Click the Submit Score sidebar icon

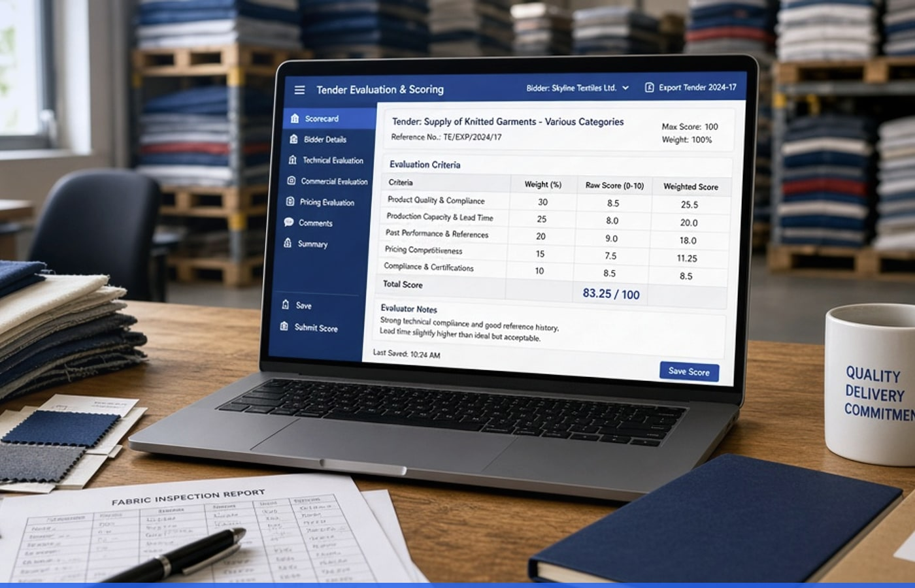pyautogui.click(x=284, y=326)
